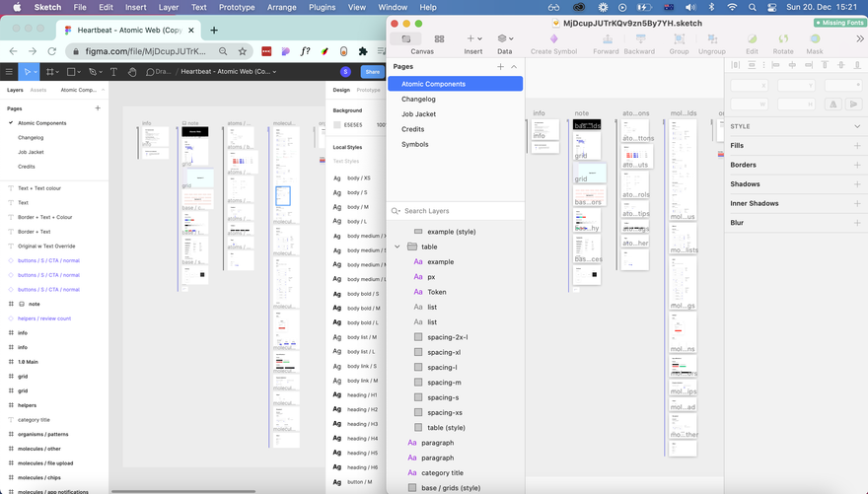Add a Blur in Sketch inspector
Viewport: 868px width, 494px height.
coord(857,223)
